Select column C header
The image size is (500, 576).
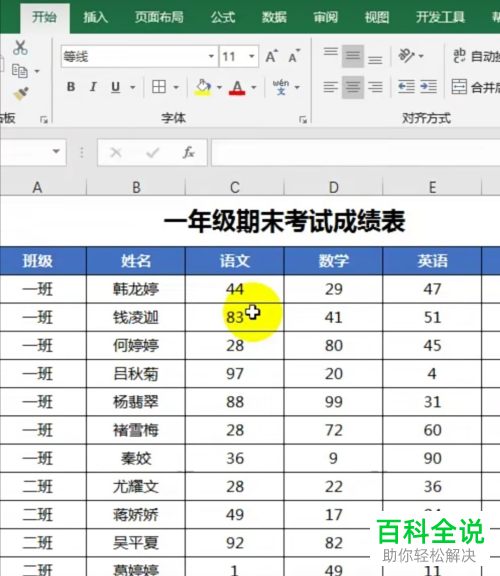pos(235,187)
